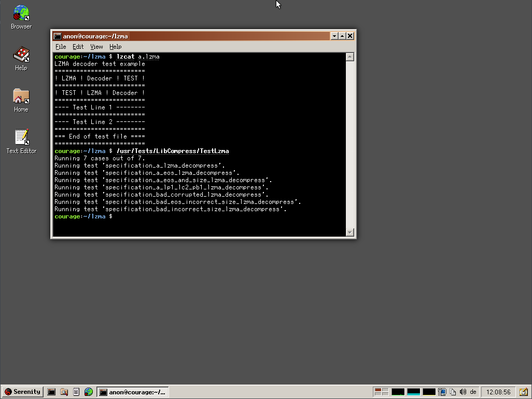Click '---- Test Line 1 --------' output
532x399 pixels.
click(x=100, y=107)
